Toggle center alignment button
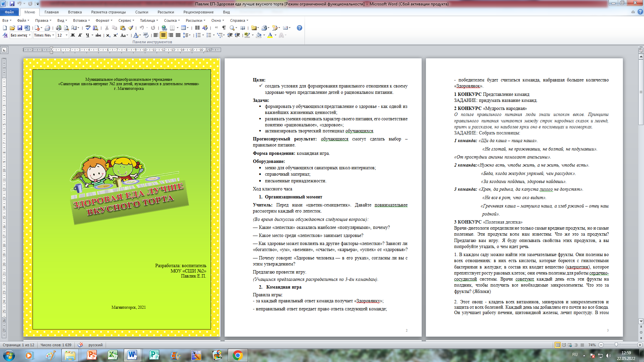The width and height of the screenshot is (644, 362). point(163,35)
